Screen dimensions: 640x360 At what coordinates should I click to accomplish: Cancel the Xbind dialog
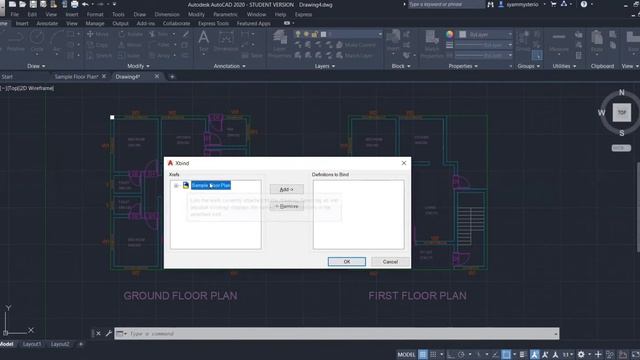[x=390, y=262]
